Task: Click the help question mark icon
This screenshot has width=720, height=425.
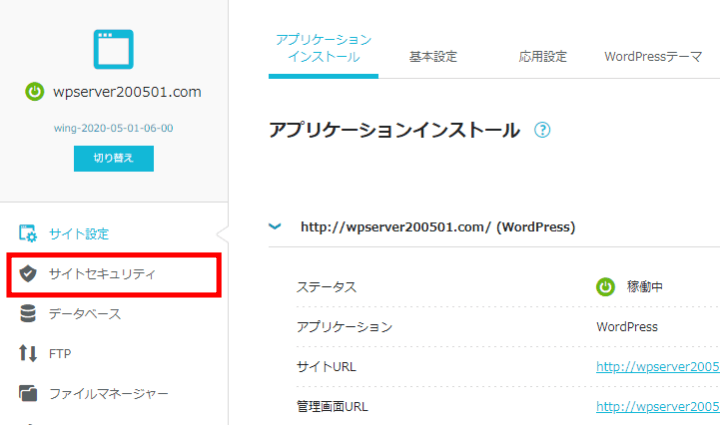Action: click(542, 130)
